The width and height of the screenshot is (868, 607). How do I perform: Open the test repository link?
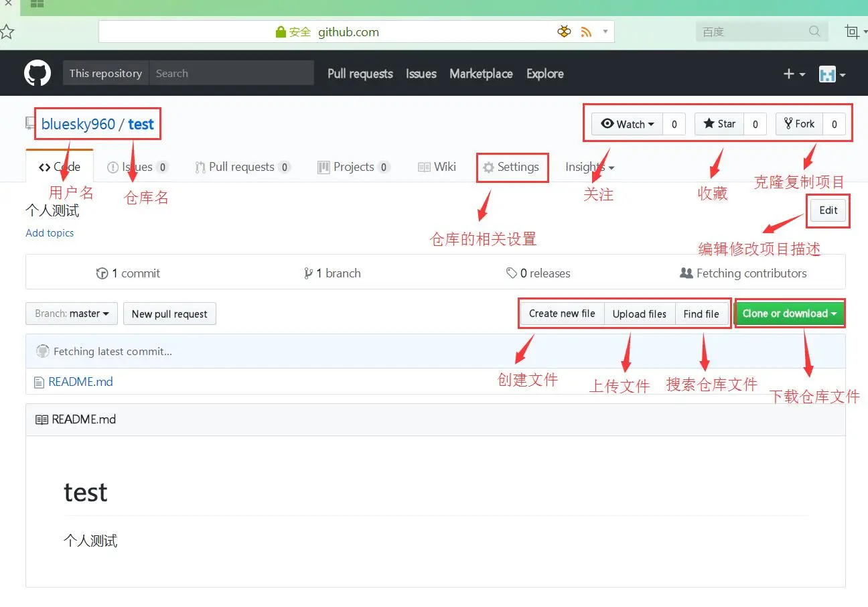click(141, 124)
